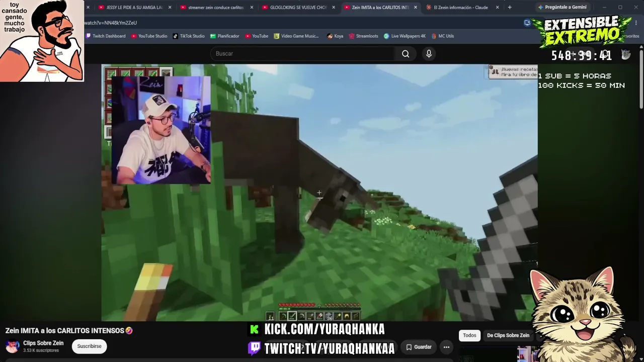Select the Zein IMITA a los CARLITOS tab

(380, 8)
